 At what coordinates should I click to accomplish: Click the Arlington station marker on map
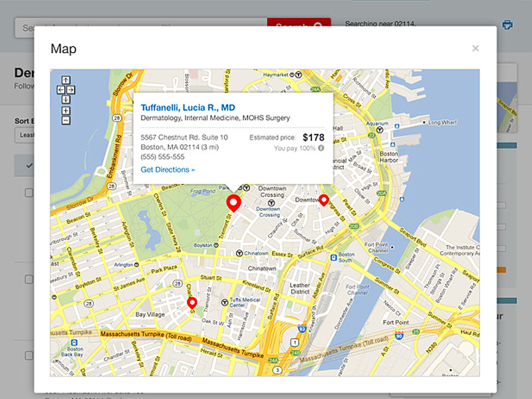click(x=136, y=264)
